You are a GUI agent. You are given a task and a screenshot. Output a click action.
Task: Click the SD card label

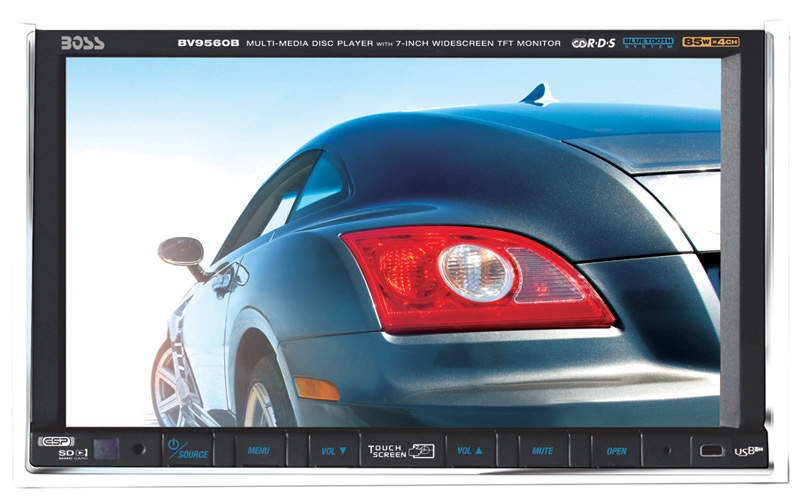[56, 454]
